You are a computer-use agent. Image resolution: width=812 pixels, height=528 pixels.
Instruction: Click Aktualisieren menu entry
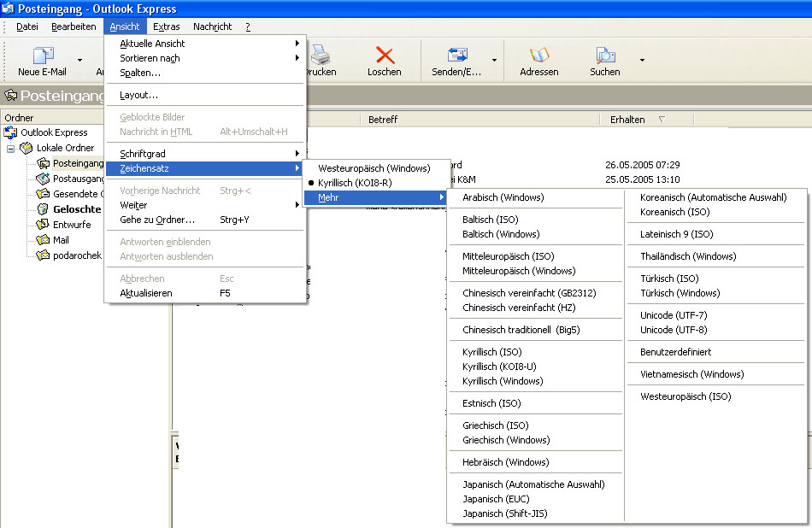click(205, 293)
